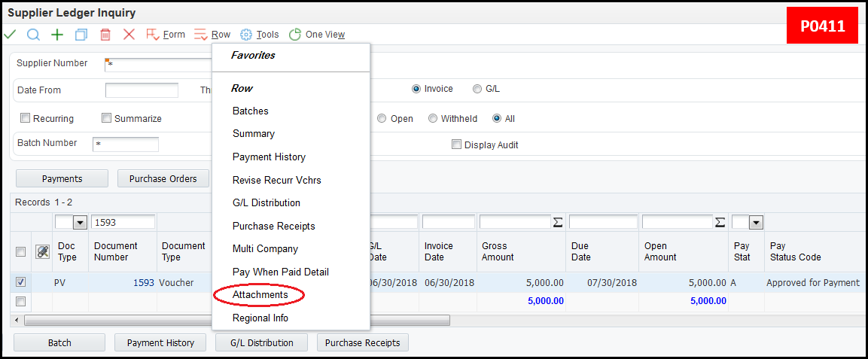Click the Due Date filter field
868x359 pixels.
[x=603, y=222]
